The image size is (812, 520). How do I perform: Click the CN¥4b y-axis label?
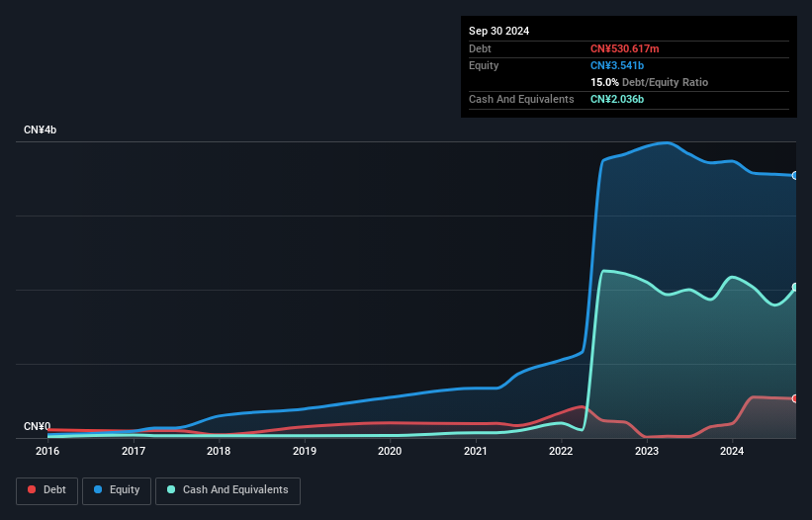pos(40,130)
